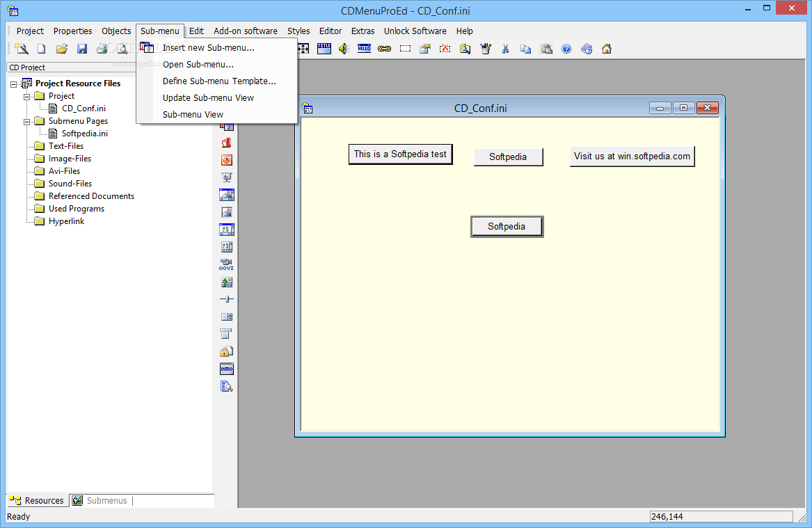
Task: Switch to the Resources tab
Action: pyautogui.click(x=38, y=501)
